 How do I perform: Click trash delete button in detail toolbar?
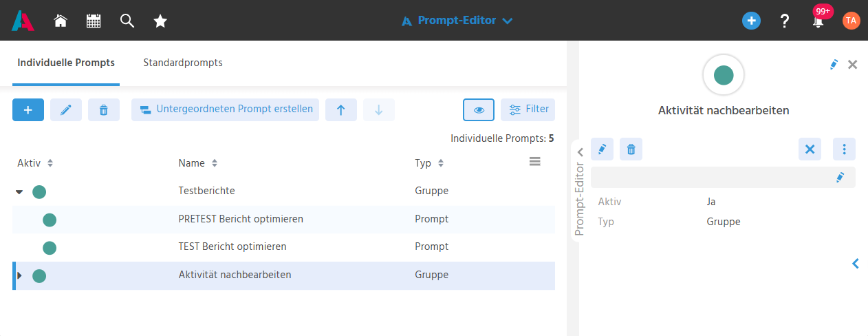pyautogui.click(x=631, y=149)
